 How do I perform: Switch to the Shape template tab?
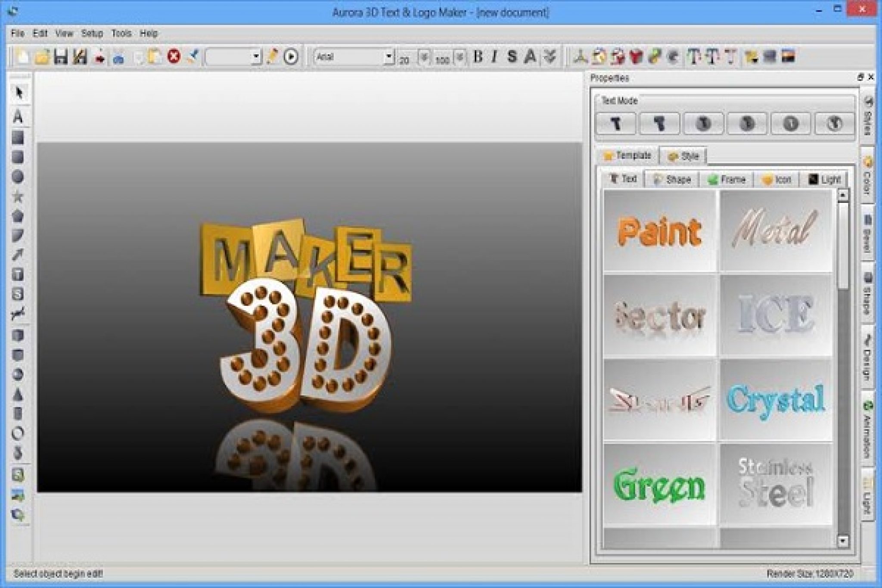coord(672,179)
